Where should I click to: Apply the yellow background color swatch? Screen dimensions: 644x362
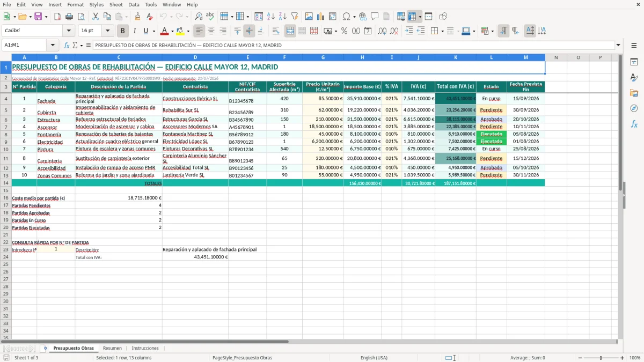pyautogui.click(x=180, y=31)
